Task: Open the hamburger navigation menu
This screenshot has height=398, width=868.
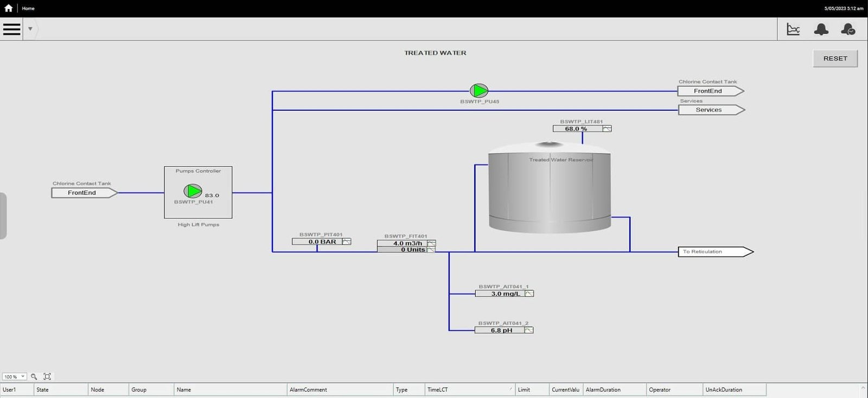Action: tap(11, 29)
